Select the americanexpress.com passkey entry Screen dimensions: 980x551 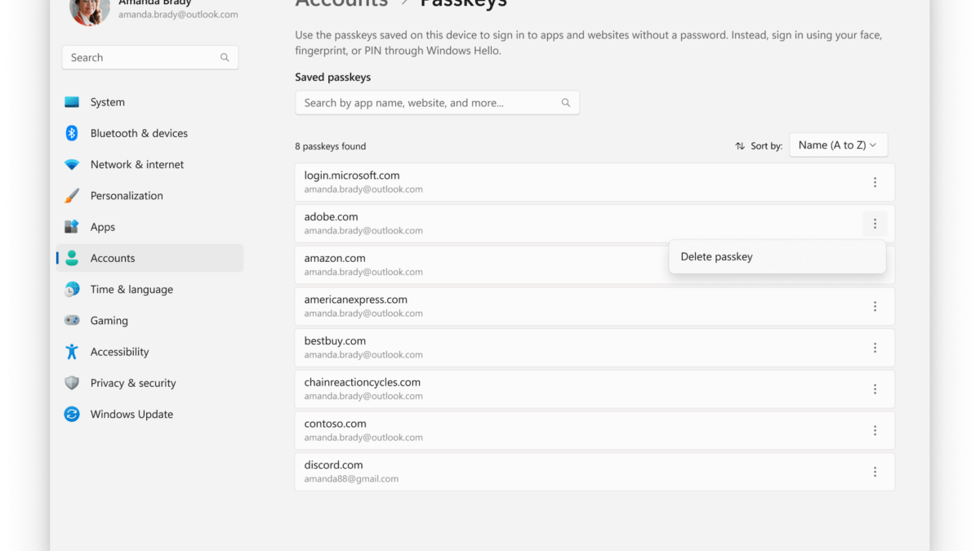coord(595,307)
